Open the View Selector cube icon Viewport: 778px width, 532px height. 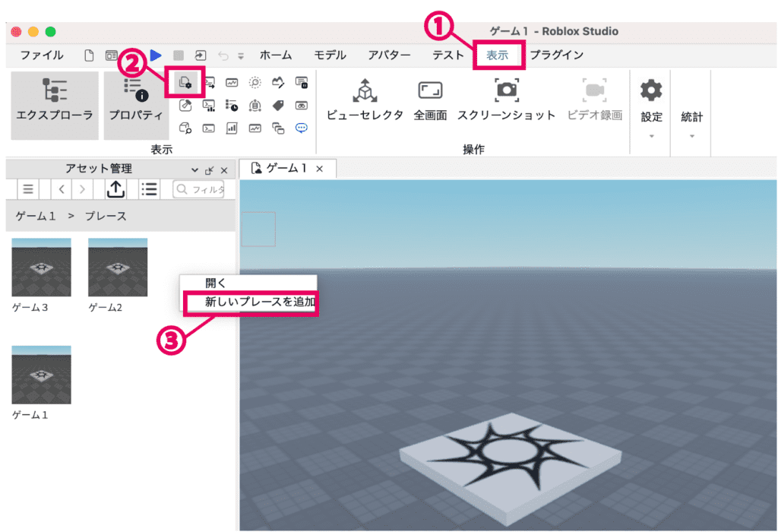click(365, 91)
